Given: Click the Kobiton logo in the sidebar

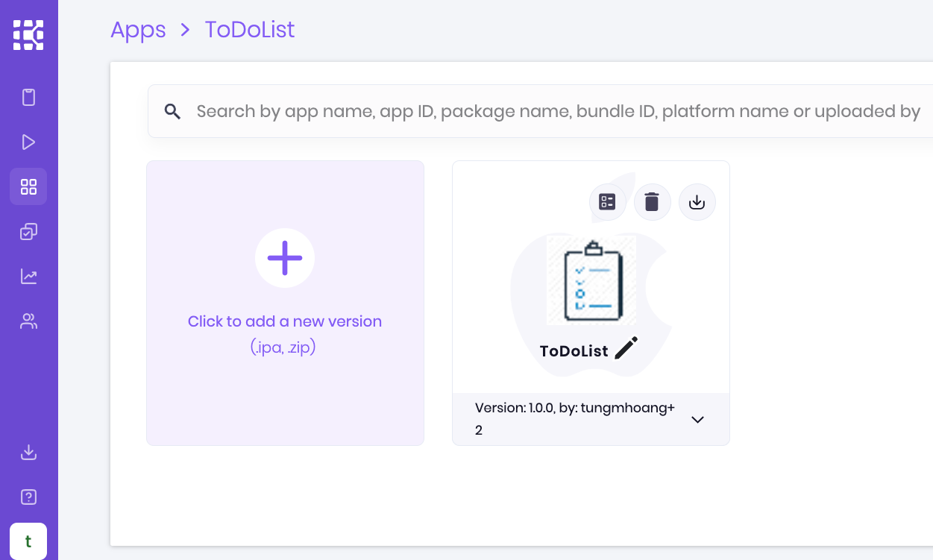Looking at the screenshot, I should pos(28,35).
